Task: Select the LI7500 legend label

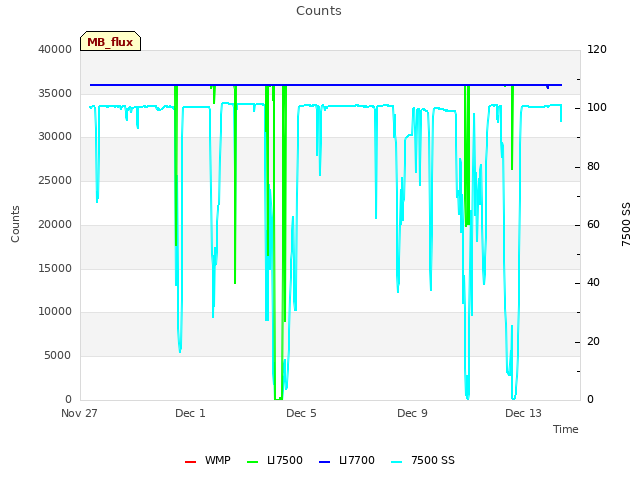Action: 285,460
